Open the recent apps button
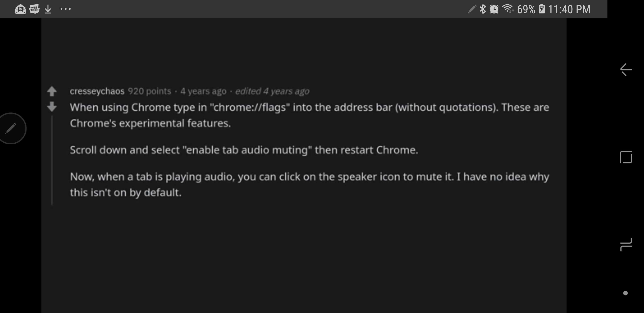Screen dimensions: 644x313 (x=626, y=245)
